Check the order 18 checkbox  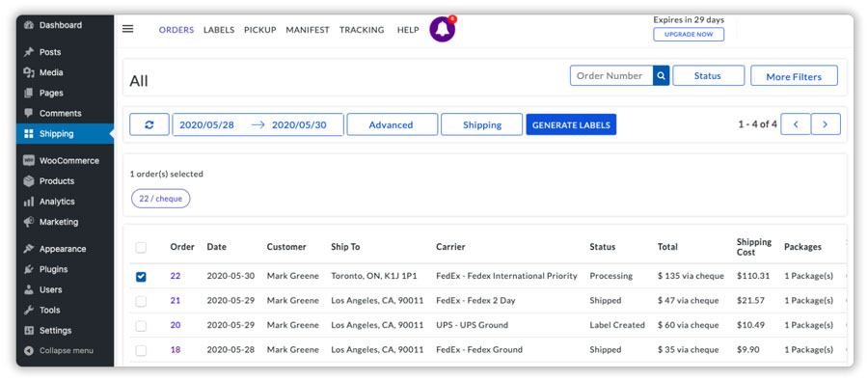141,350
